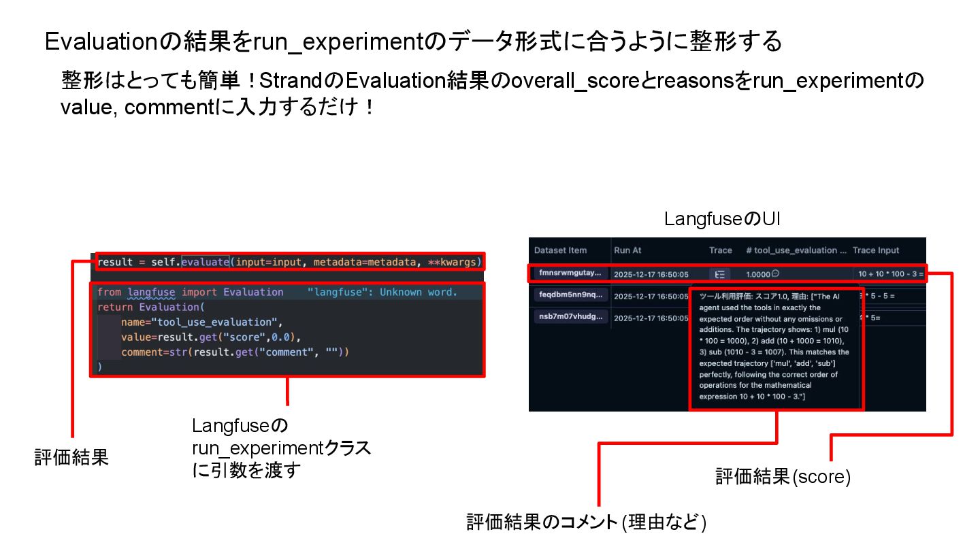This screenshot has width=980, height=551.
Task: Click the word "evaluate" in the code
Action: [x=205, y=262]
